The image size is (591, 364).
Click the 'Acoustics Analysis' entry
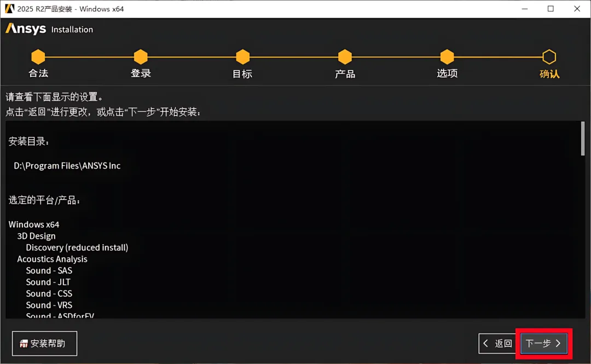tap(52, 259)
